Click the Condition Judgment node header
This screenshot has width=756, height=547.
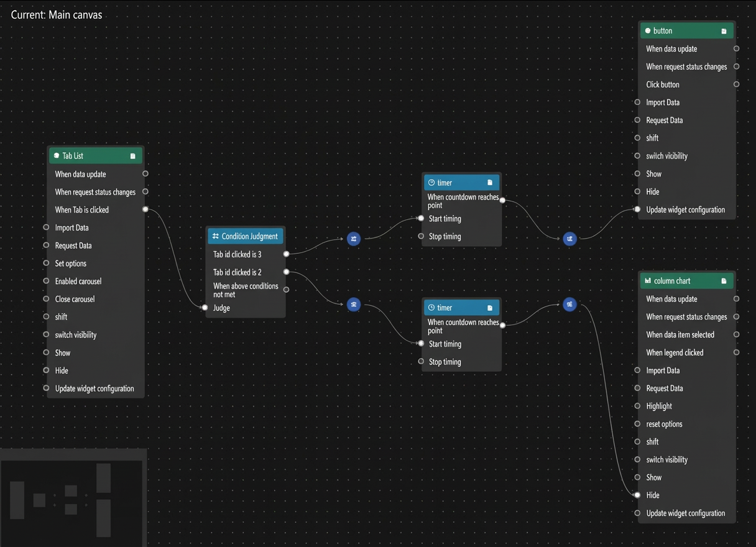[246, 236]
